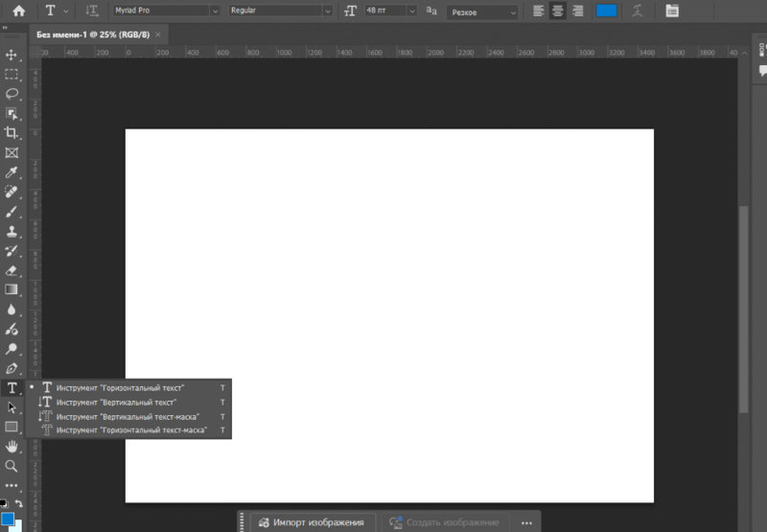Select the Move tool
Viewport: 767px width, 532px height.
click(x=12, y=55)
